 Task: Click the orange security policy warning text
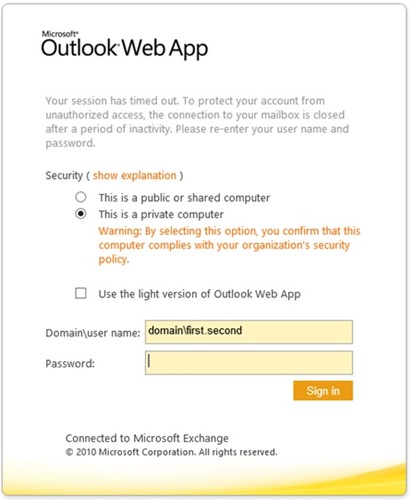click(229, 245)
